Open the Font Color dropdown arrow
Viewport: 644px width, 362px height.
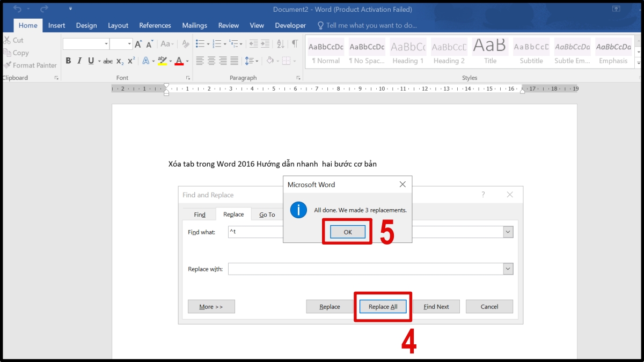pos(187,61)
